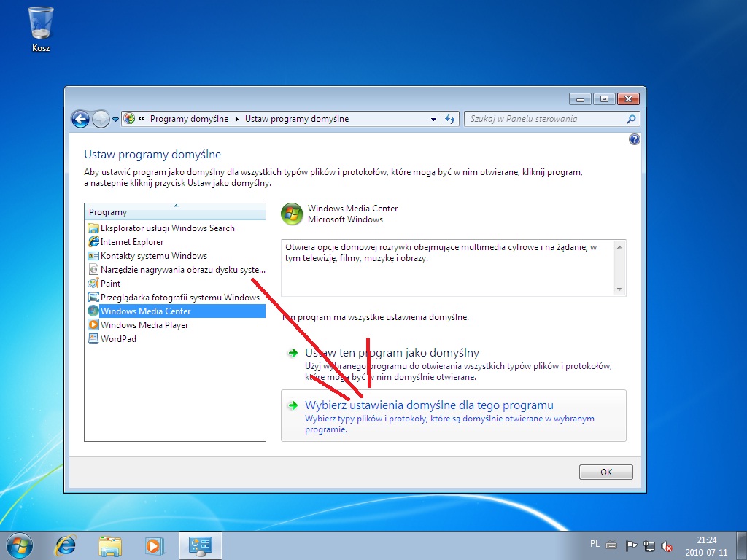The width and height of the screenshot is (747, 560).
Task: Open the Windows Start menu orb
Action: (20, 545)
